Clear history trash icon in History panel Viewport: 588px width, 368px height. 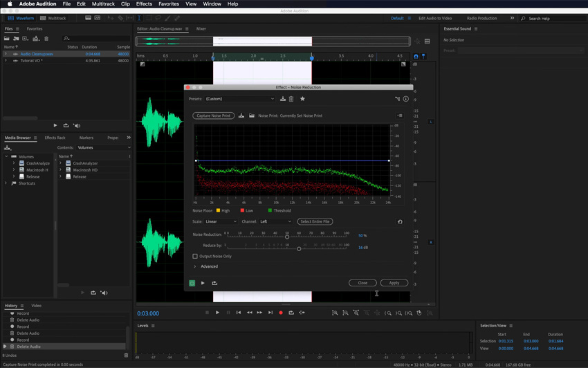pos(127,356)
